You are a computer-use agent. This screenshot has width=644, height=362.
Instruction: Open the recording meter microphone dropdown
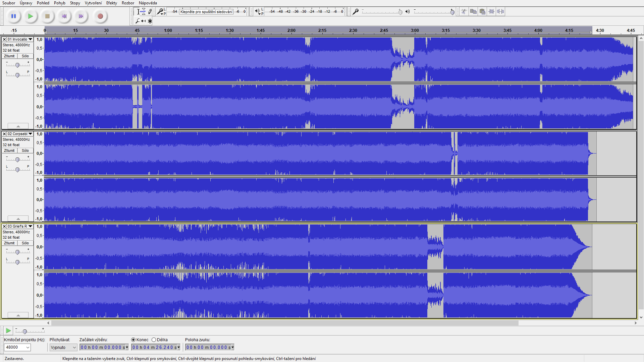tap(161, 12)
